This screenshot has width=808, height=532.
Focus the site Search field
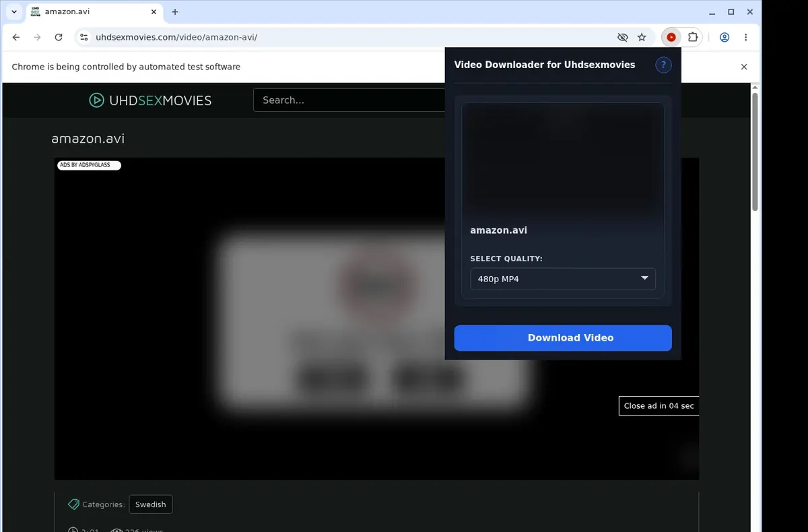click(349, 100)
